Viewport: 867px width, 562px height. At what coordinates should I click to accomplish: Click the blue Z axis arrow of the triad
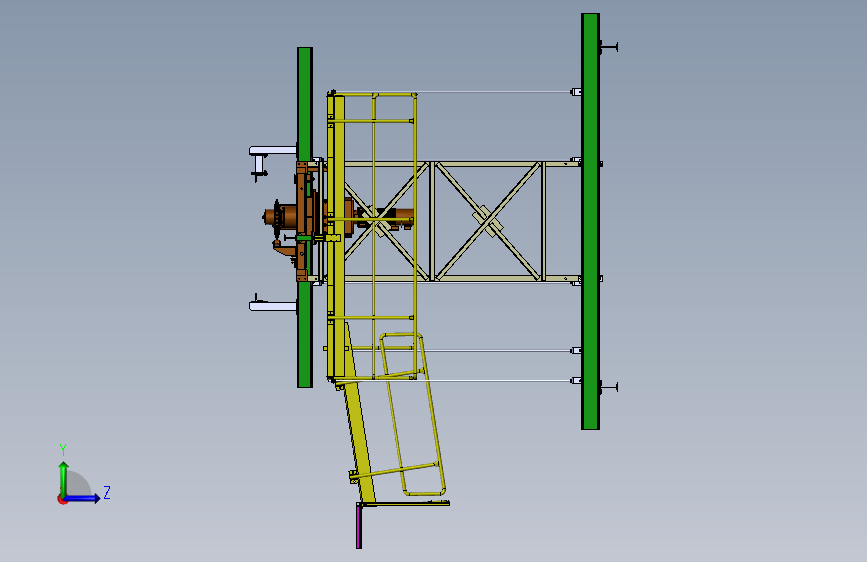coord(82,498)
